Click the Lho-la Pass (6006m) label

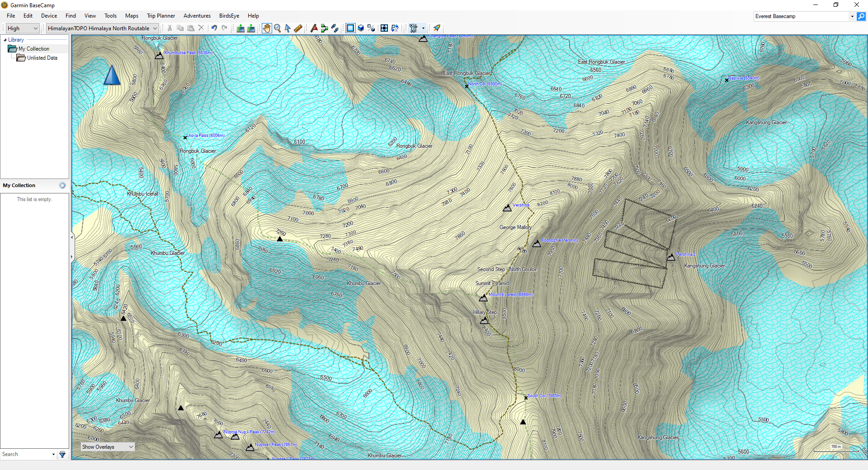(206, 136)
